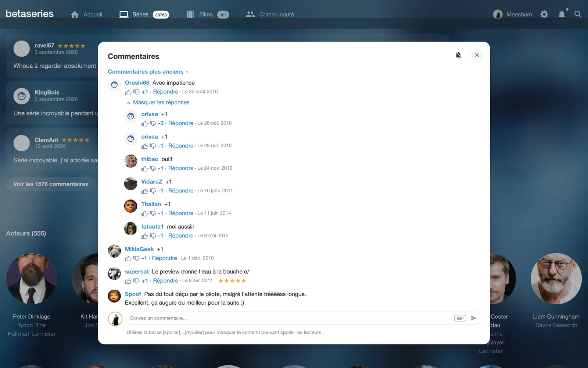Collapse replies via Masquer les réponses
Screen dimensions: 588x368
[x=158, y=102]
